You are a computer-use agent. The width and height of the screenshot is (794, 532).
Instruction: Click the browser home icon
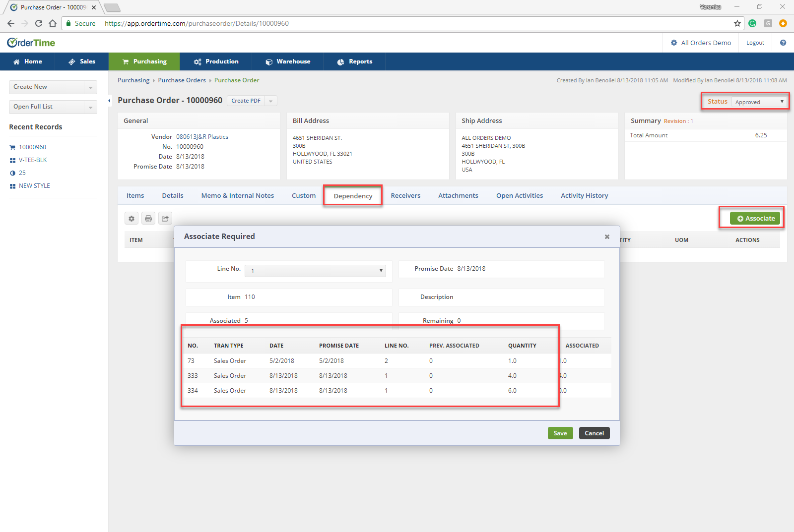[x=53, y=23]
